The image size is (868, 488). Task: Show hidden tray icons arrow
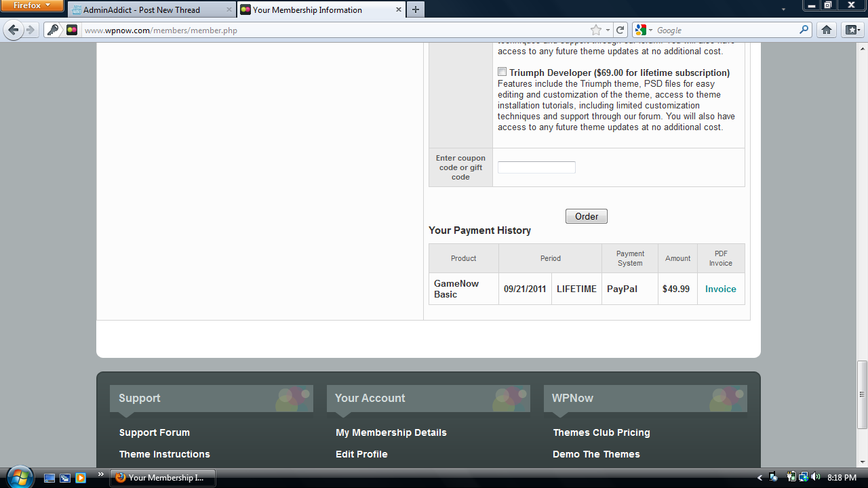(759, 478)
